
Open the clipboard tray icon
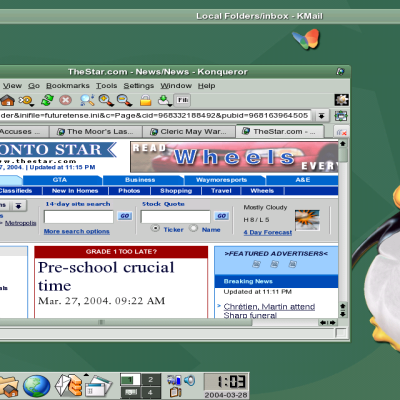point(176,392)
